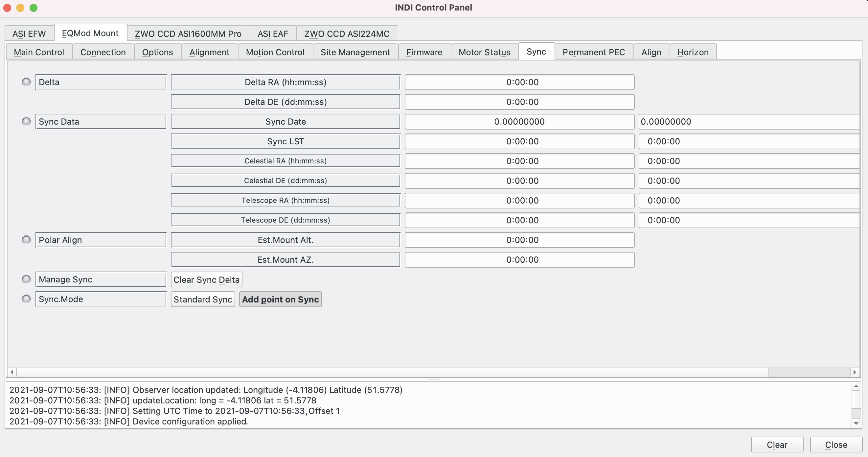Switch to the Align tab

coord(651,52)
